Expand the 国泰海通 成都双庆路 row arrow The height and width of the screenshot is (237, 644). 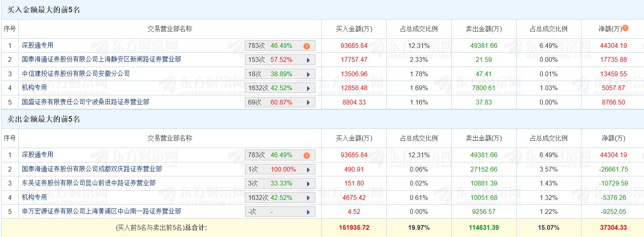point(308,170)
